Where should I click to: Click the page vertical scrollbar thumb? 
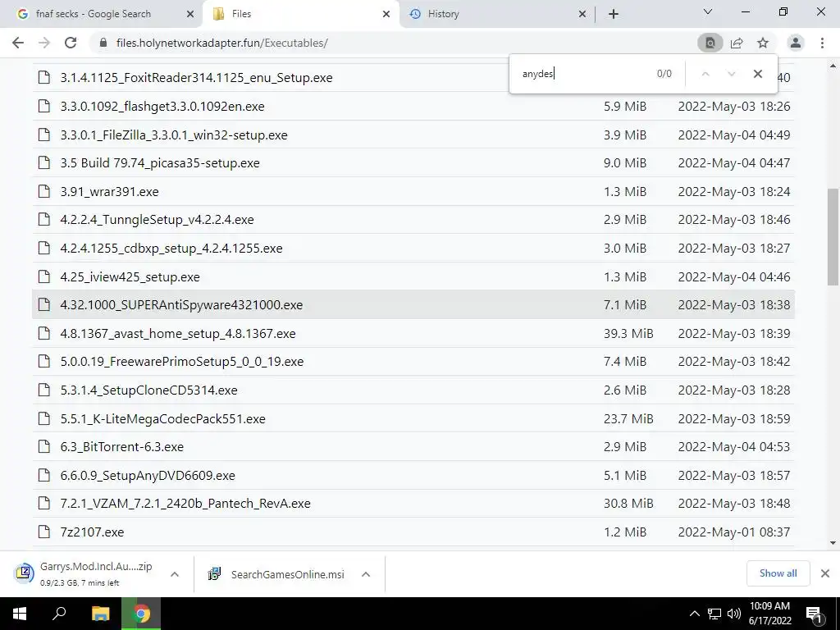(x=833, y=236)
